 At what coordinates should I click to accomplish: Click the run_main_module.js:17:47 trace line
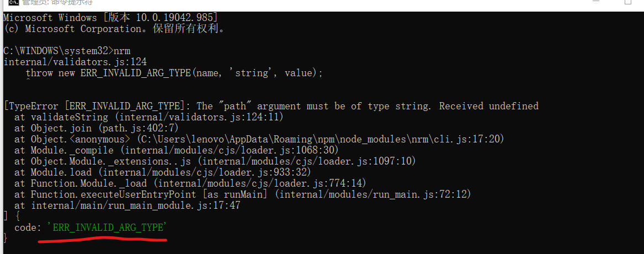click(x=127, y=206)
